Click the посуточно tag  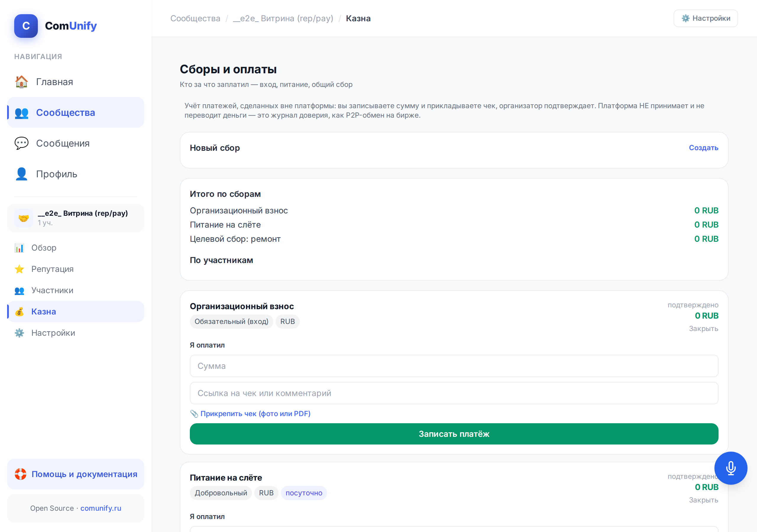[304, 493]
